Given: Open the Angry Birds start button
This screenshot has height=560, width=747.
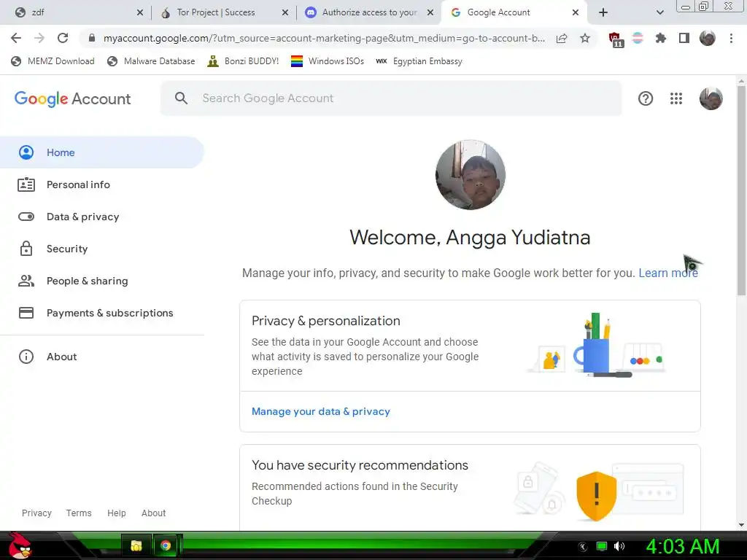Looking at the screenshot, I should [20, 545].
